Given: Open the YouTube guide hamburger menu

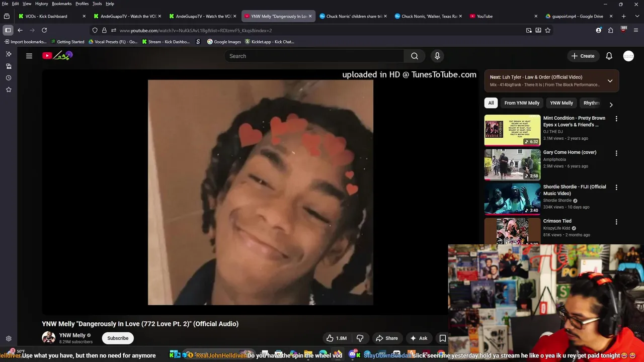Looking at the screenshot, I should (29, 56).
